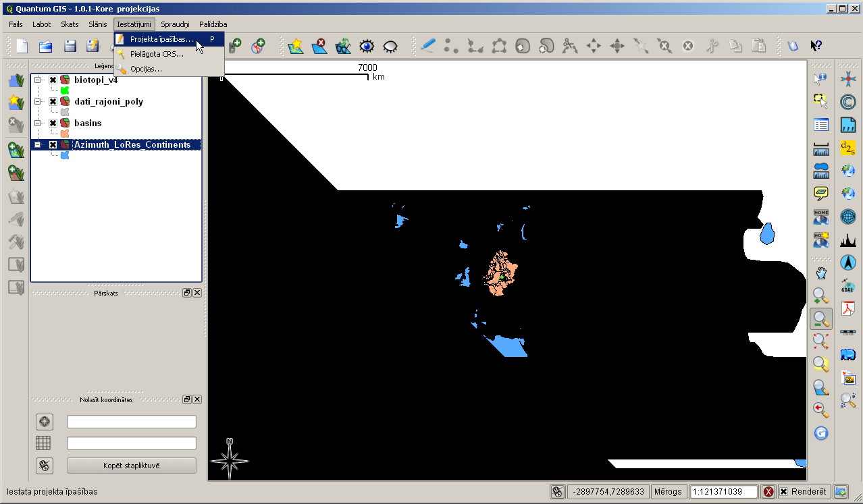Click the Save Project As icon

point(93,46)
